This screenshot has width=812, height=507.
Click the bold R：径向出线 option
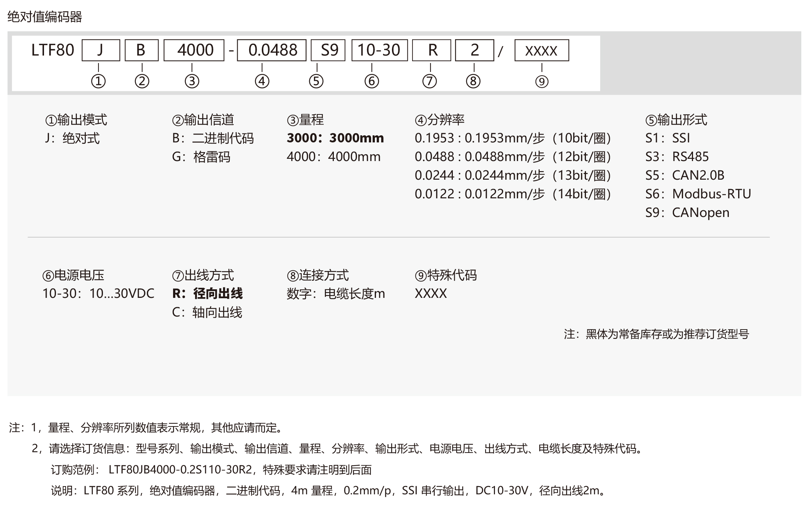[x=207, y=294]
